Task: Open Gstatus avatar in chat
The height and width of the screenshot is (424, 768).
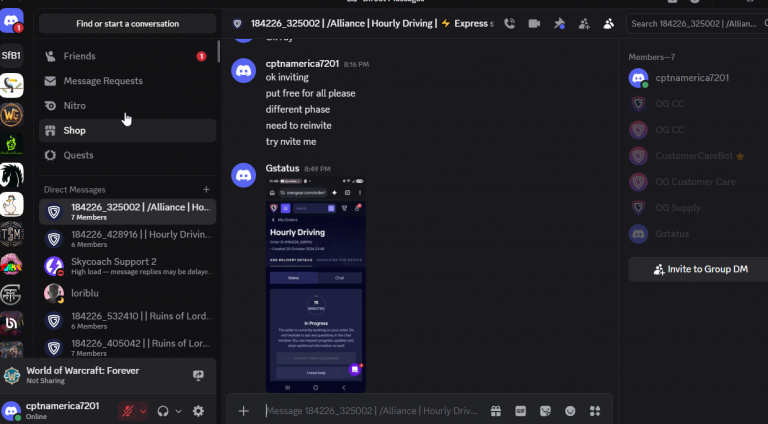Action: point(243,175)
